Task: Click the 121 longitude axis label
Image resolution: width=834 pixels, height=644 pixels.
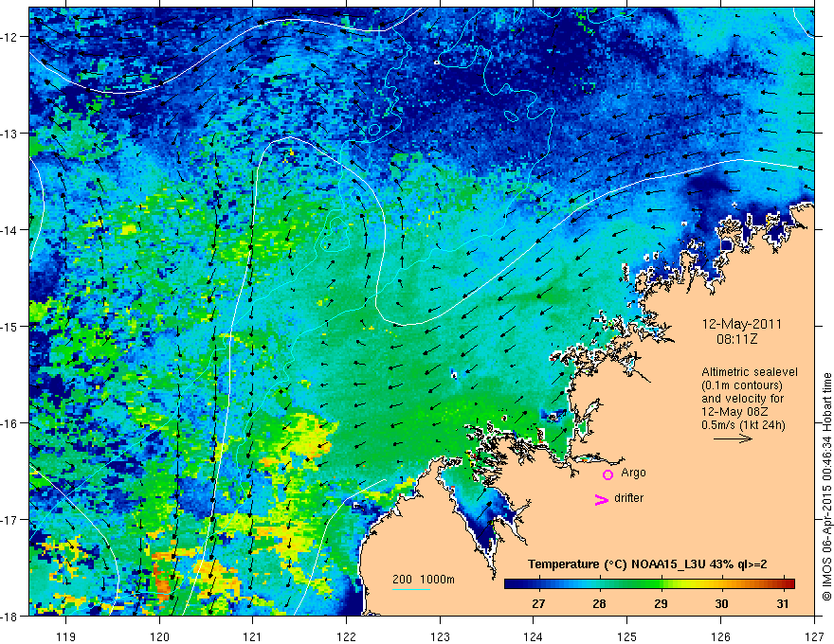Action: coord(253,636)
